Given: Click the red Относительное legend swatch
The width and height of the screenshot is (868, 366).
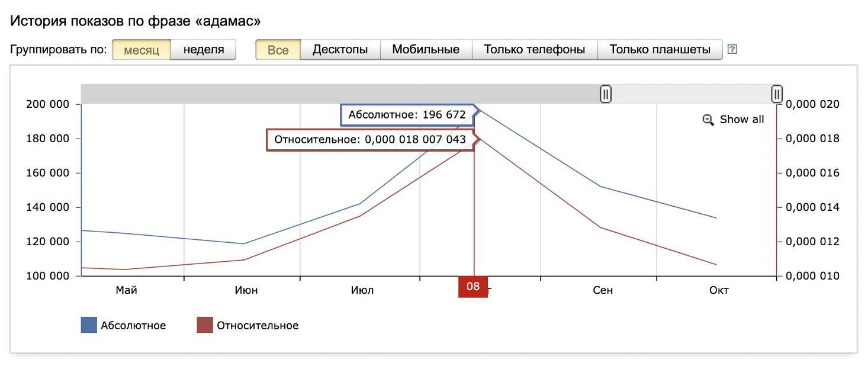Looking at the screenshot, I should 205,325.
